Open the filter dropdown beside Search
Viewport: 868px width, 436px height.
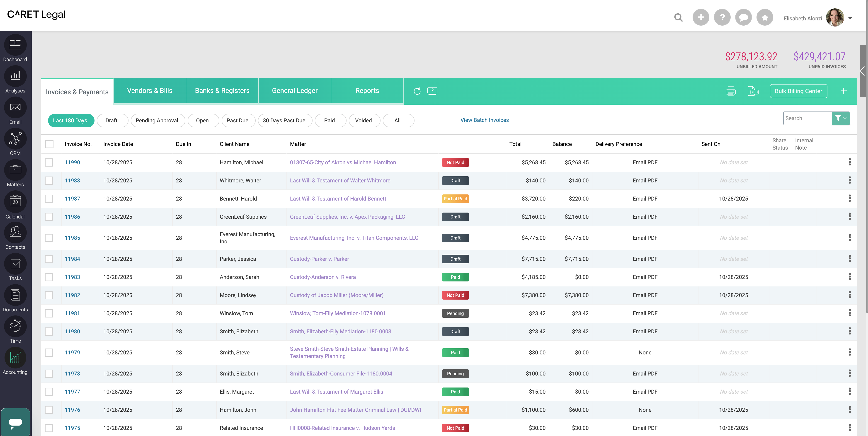(841, 118)
